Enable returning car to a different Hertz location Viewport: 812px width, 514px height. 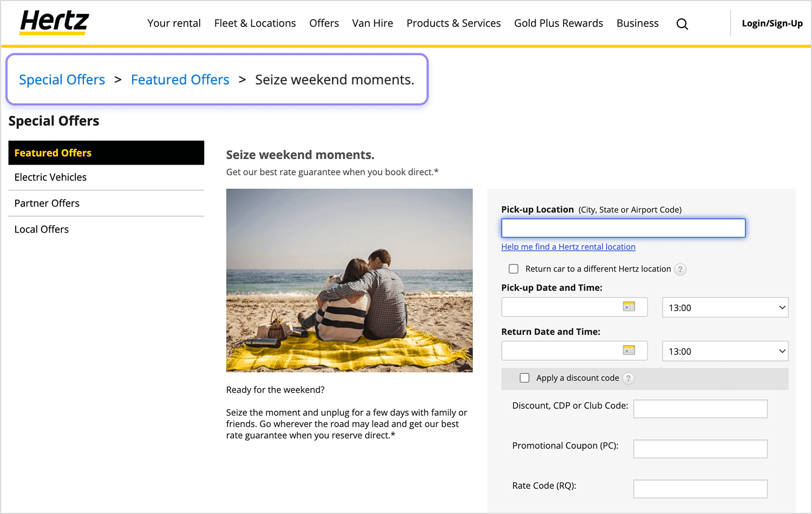513,268
